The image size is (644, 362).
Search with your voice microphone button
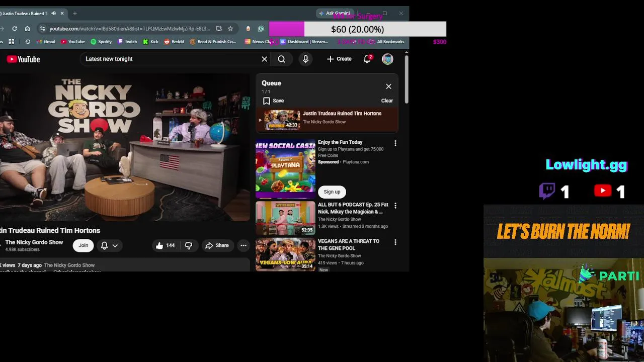click(x=305, y=59)
